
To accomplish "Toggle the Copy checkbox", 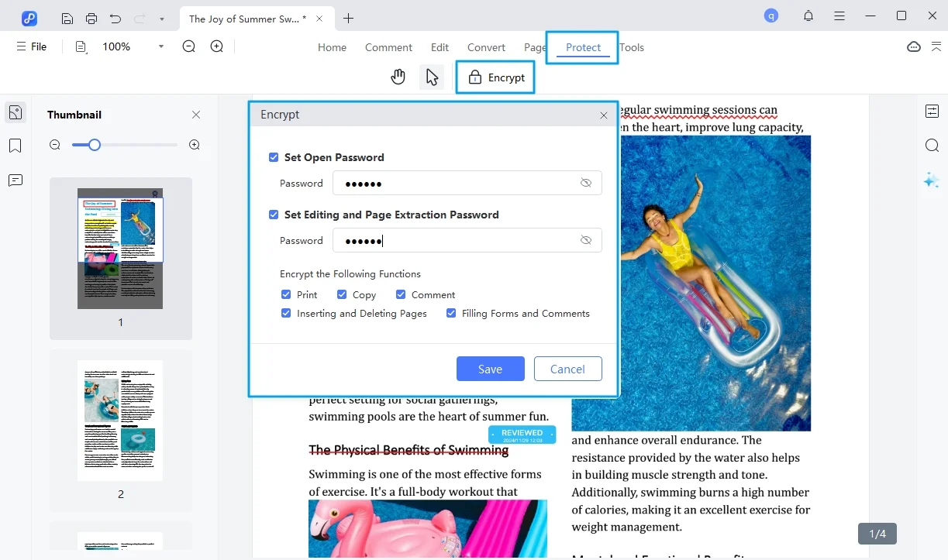I will (x=342, y=294).
